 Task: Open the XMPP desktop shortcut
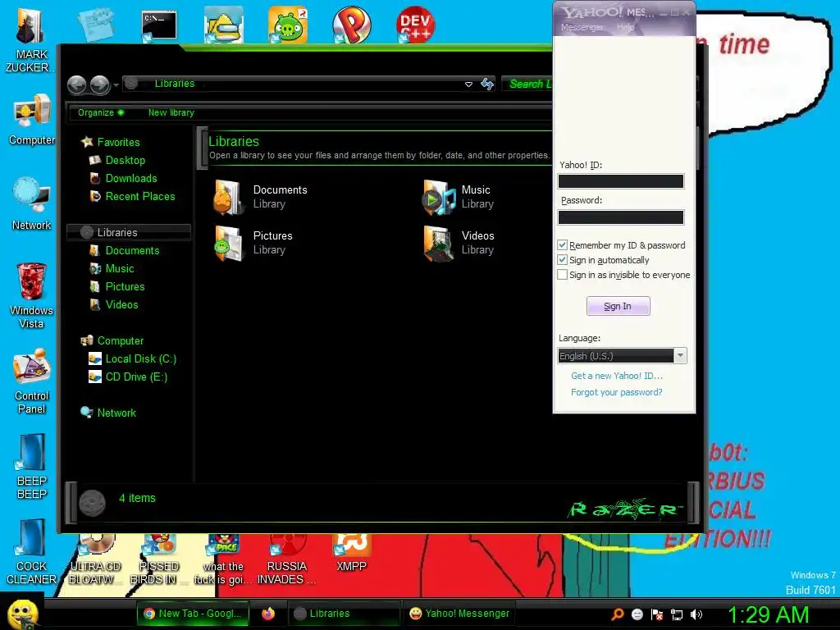click(x=351, y=553)
